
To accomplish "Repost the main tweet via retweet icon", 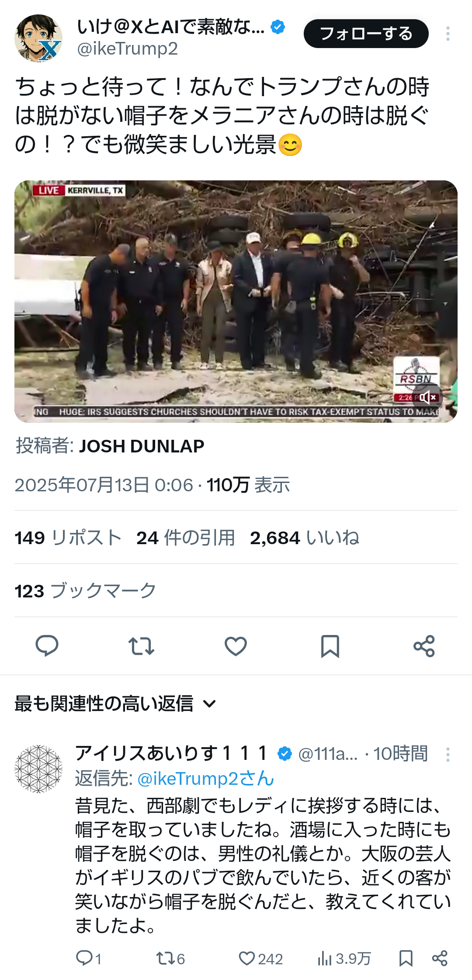I will click(x=141, y=646).
